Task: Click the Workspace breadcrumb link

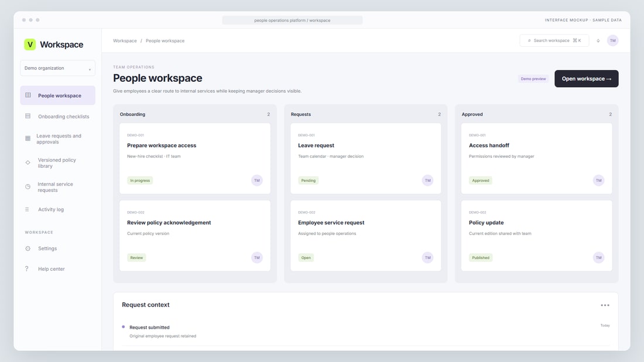Action: coord(125,40)
